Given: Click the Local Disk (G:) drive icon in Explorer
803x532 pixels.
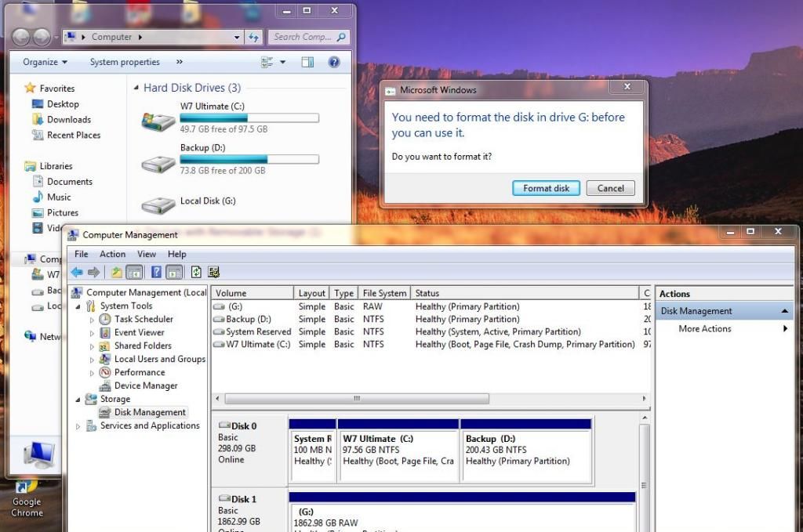Looking at the screenshot, I should coord(158,204).
